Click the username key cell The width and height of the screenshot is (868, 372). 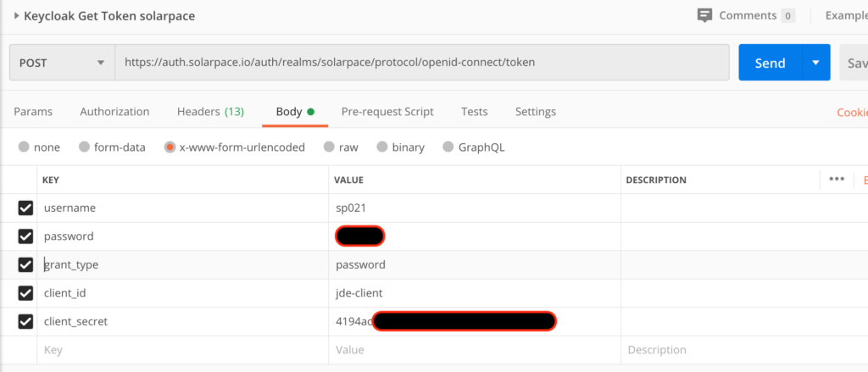coord(183,208)
